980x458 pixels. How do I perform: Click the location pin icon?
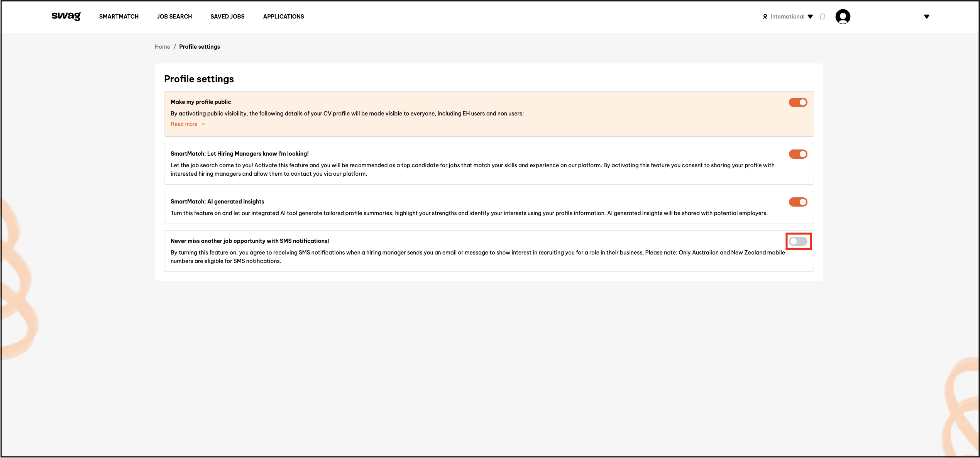(765, 17)
